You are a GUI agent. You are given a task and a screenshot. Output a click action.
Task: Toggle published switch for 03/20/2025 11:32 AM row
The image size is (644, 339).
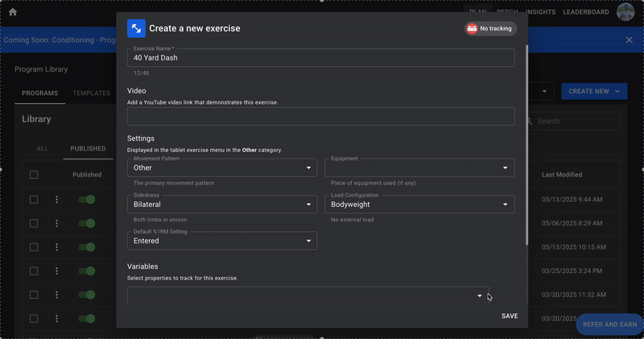(87, 295)
